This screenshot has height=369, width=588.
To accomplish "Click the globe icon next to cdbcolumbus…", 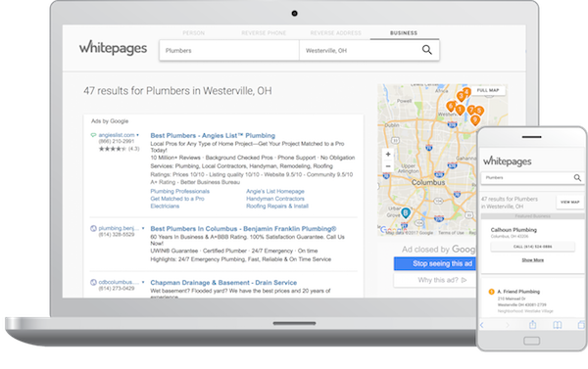I will (93, 282).
